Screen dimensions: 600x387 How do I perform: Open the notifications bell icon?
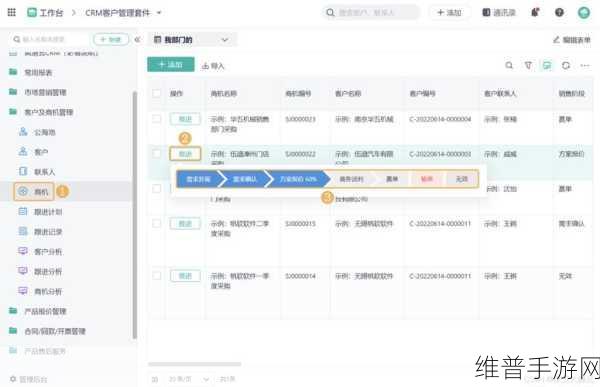(x=535, y=13)
